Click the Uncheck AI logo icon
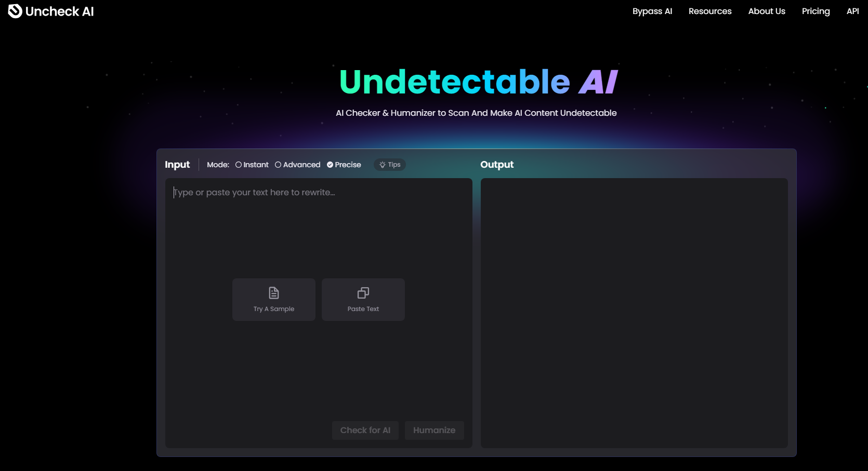This screenshot has height=471, width=868. pyautogui.click(x=15, y=11)
